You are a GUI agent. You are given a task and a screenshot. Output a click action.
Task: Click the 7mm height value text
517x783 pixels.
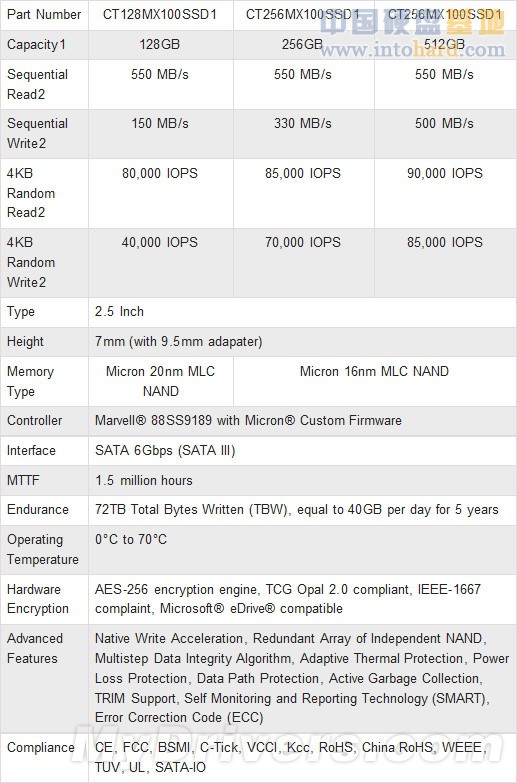click(178, 342)
